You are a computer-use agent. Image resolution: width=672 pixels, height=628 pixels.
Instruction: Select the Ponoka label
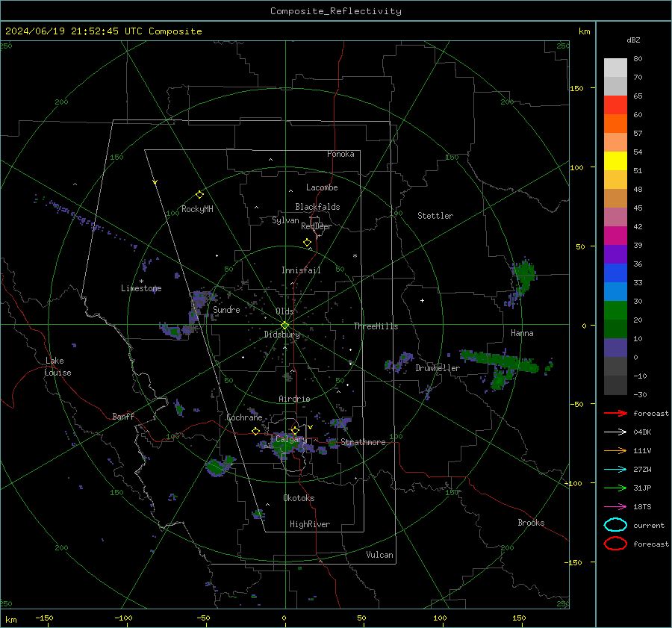(x=340, y=154)
